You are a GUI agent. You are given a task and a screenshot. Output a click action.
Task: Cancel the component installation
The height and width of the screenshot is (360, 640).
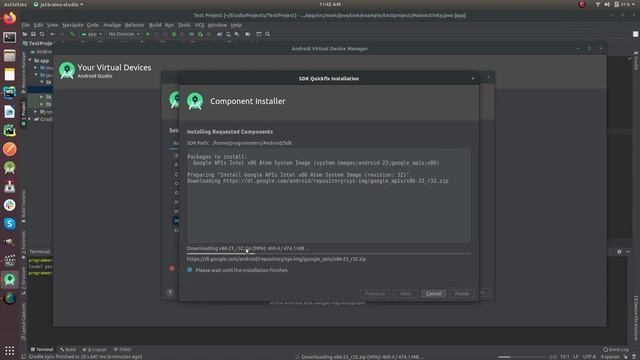tap(433, 293)
